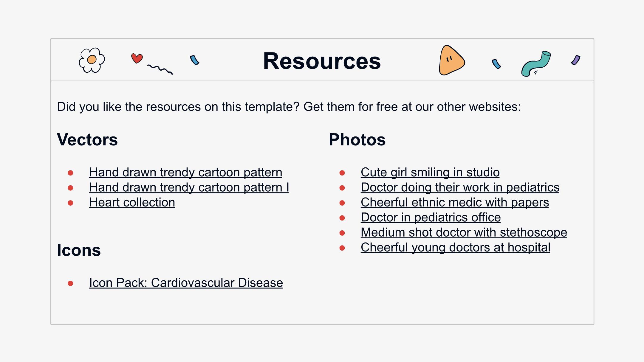The image size is (644, 362).
Task: Click the Resources title text
Action: pos(322,61)
